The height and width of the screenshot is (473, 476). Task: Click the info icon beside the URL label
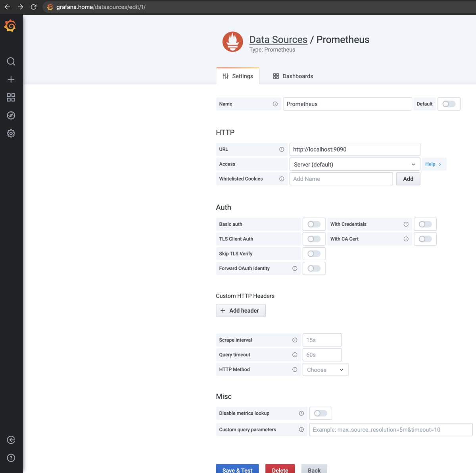(282, 150)
